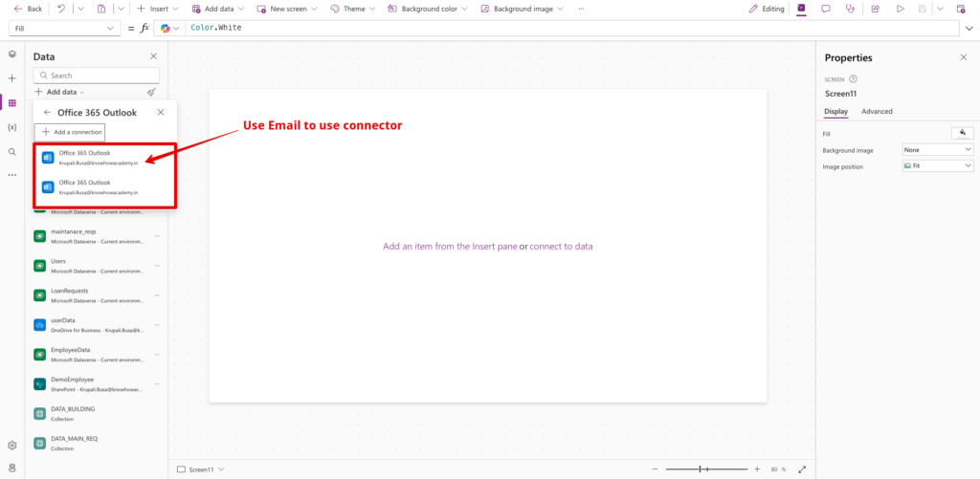
Task: Expand the Add data dropdown in Data pane
Action: 59,92
